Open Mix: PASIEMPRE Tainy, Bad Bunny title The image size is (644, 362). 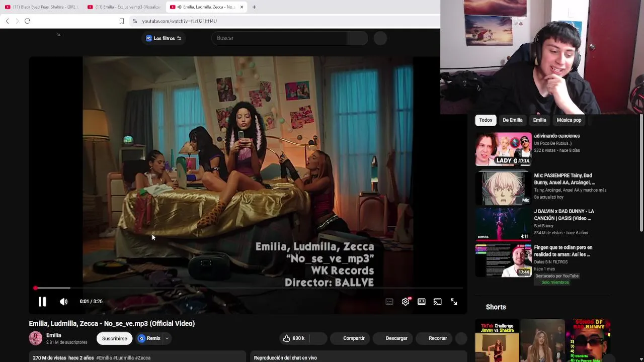click(x=565, y=179)
